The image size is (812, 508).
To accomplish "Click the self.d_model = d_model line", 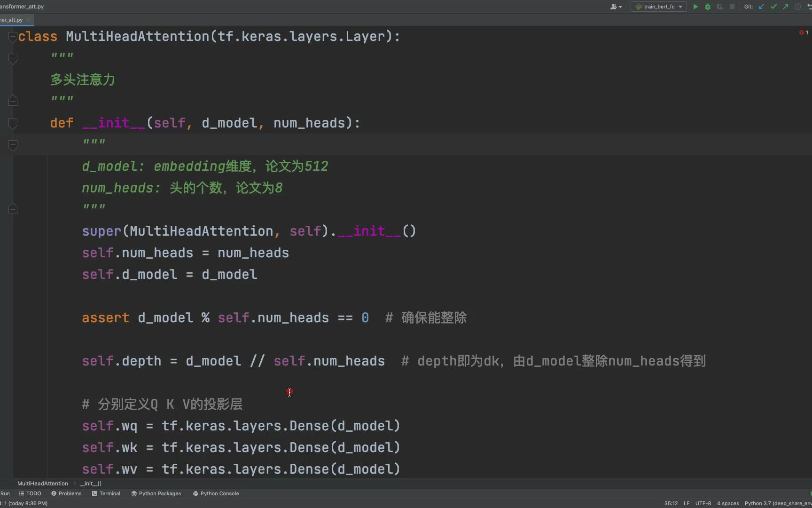I will 170,274.
